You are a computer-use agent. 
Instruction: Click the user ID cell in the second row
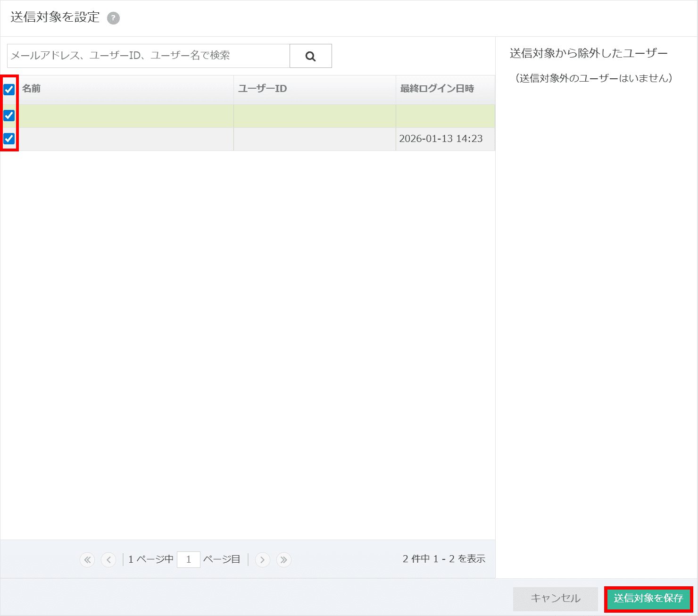[314, 139]
